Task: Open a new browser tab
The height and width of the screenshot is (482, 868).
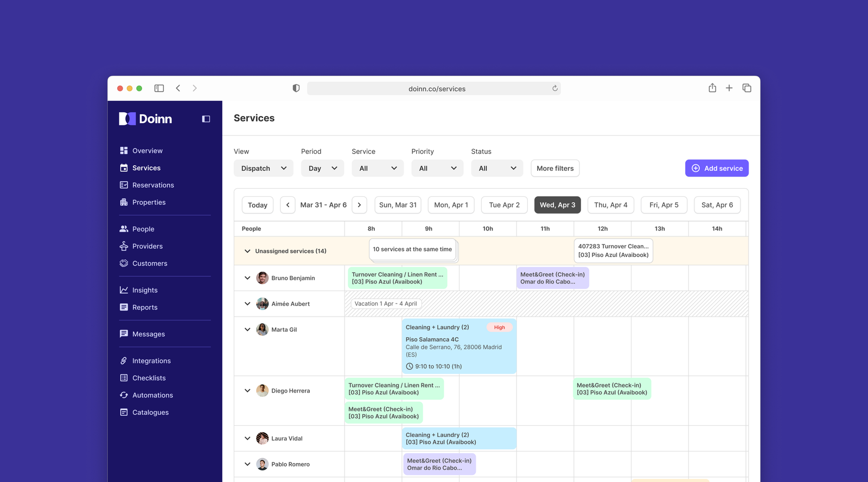Action: pos(729,88)
